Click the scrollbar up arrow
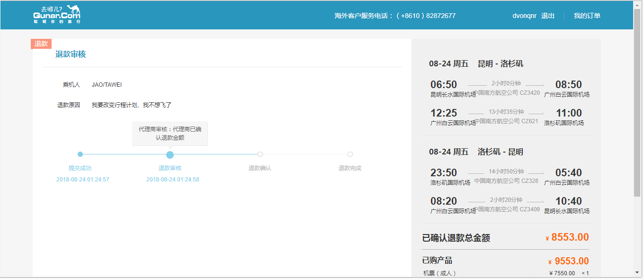644x280 pixels. tap(637, 4)
